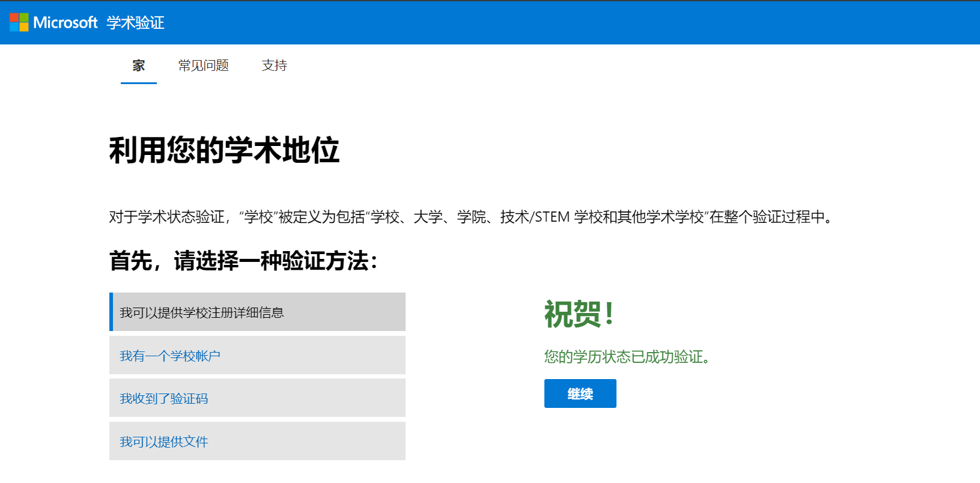Choose 我收到了验证码 verification method

click(257, 398)
